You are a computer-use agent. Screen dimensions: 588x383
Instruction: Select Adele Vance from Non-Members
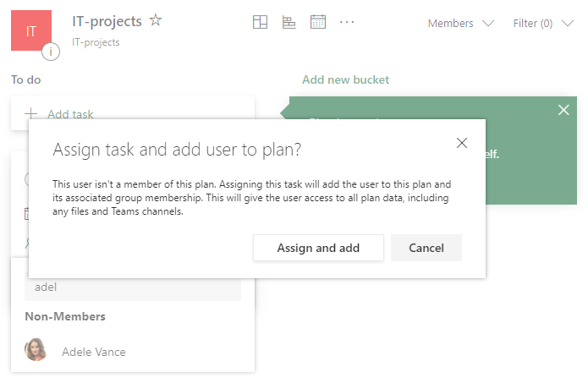click(x=94, y=352)
